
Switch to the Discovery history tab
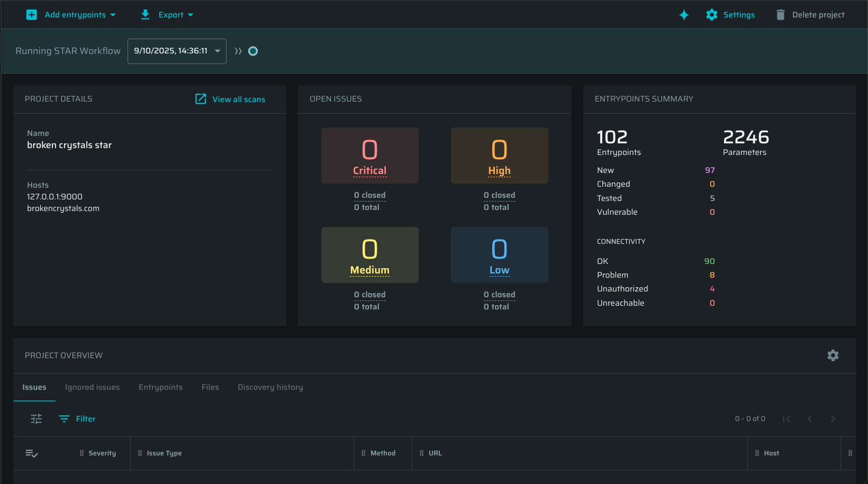click(x=270, y=387)
